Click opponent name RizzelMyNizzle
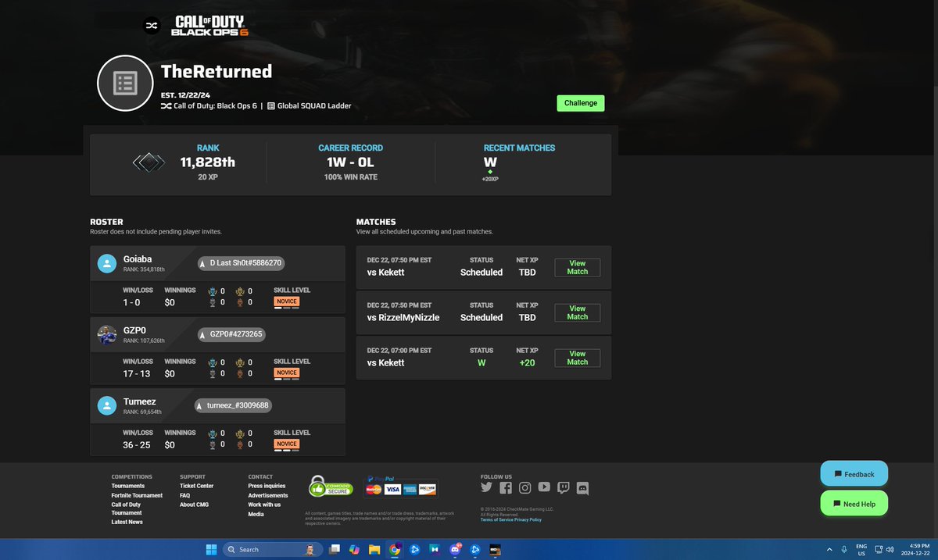The width and height of the screenshot is (938, 560). 409,318
